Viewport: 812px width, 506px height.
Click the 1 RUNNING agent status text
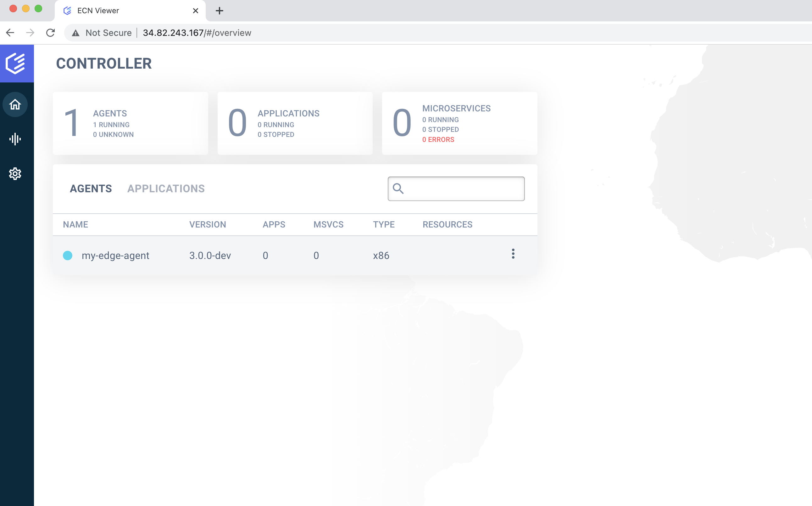tap(111, 124)
